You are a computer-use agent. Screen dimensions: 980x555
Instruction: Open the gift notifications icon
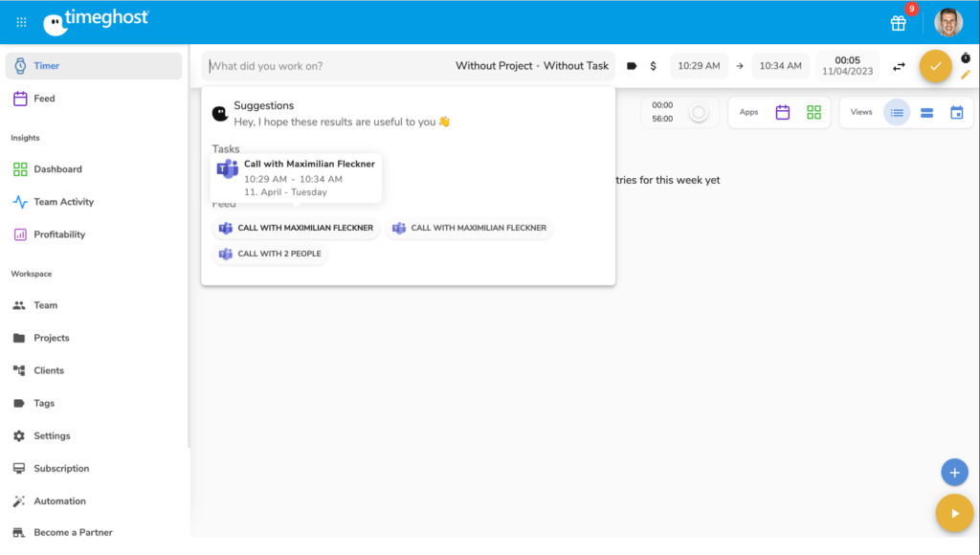898,23
